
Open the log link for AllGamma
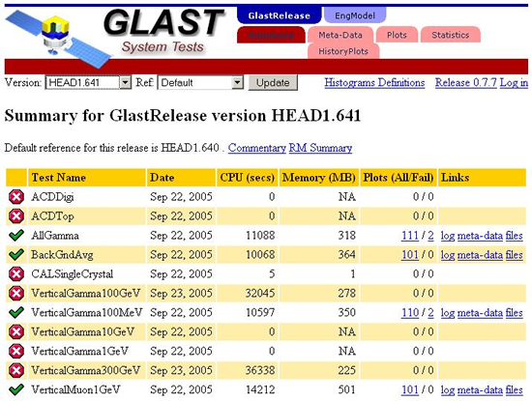448,235
